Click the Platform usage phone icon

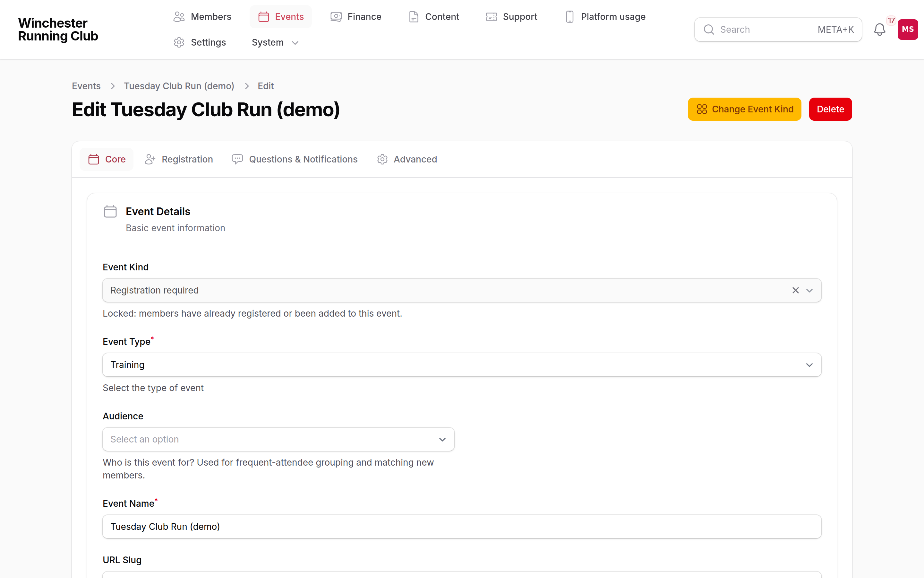click(x=569, y=17)
